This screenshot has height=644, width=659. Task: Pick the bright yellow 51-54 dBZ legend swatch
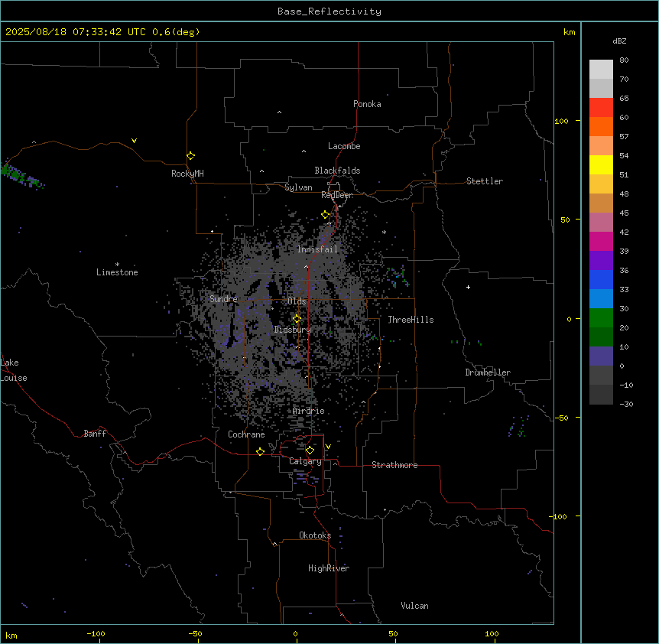601,164
